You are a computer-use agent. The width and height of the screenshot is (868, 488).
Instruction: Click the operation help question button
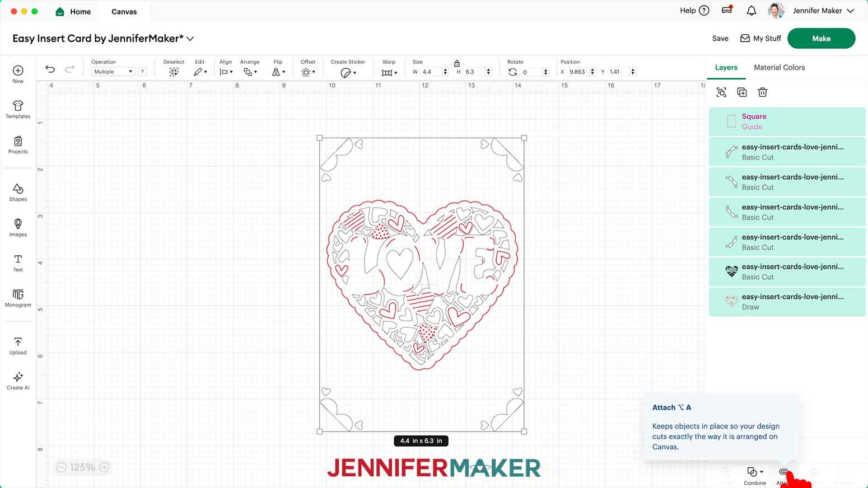click(142, 72)
